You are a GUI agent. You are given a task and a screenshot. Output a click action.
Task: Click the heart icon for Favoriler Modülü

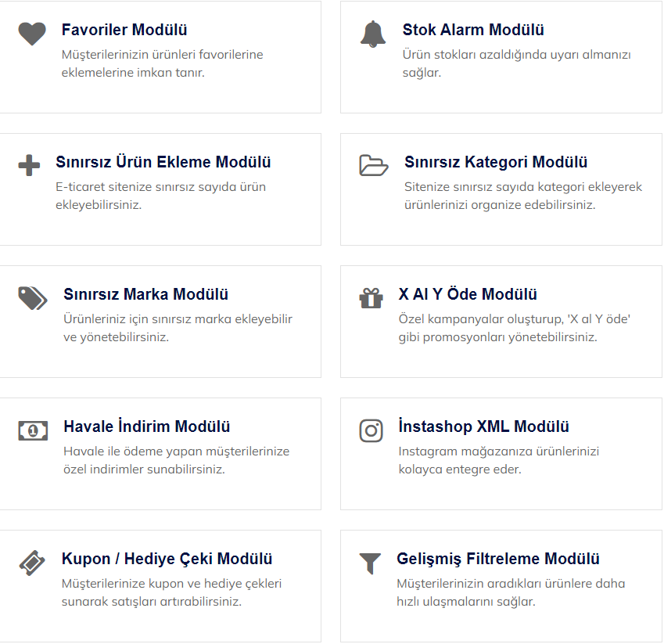click(x=32, y=34)
